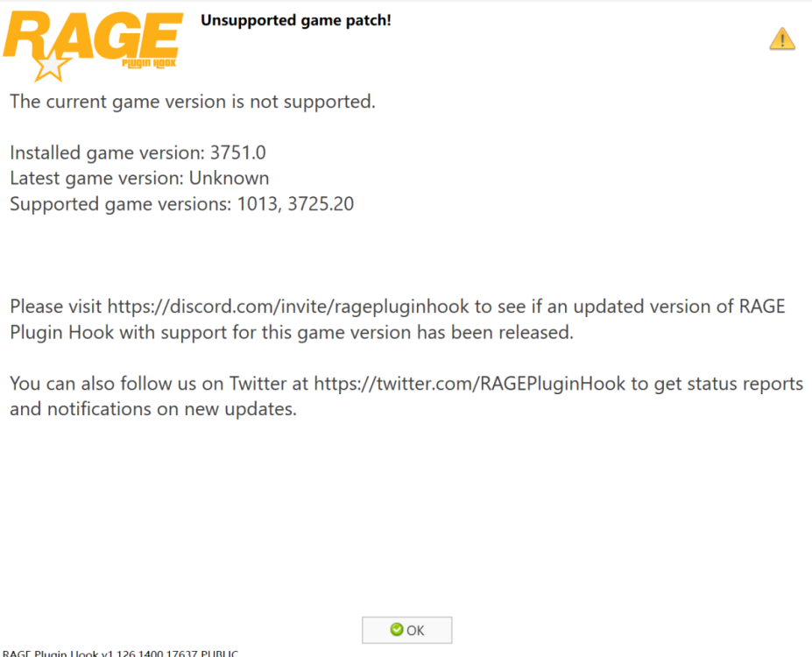Click the green checkmark icon beside OK
Screen dimensions: 812x657
coord(397,629)
